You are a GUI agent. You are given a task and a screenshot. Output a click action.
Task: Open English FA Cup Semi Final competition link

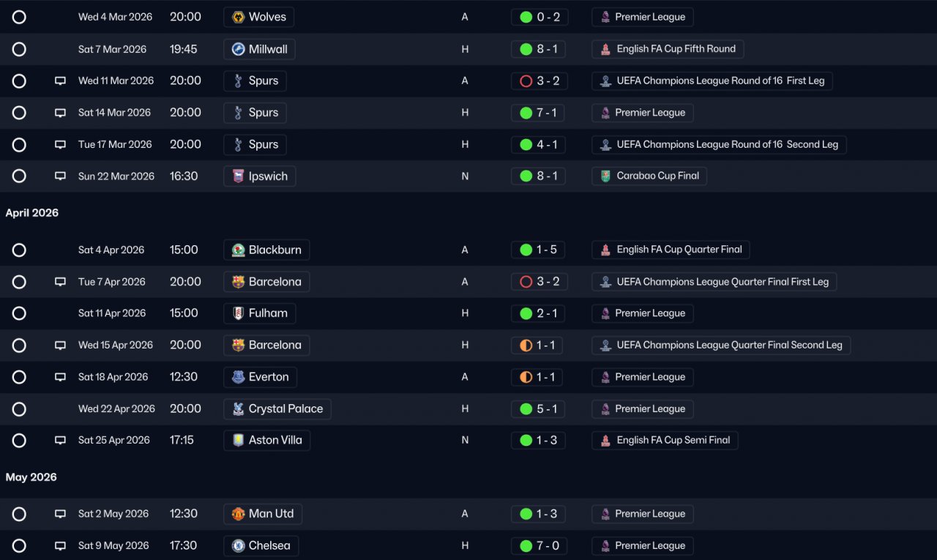(x=665, y=440)
